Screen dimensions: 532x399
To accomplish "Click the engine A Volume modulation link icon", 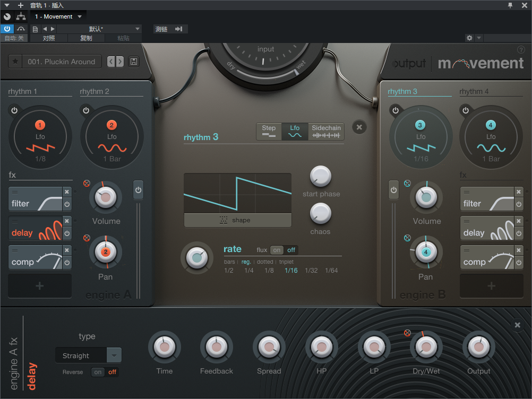I will point(87,184).
